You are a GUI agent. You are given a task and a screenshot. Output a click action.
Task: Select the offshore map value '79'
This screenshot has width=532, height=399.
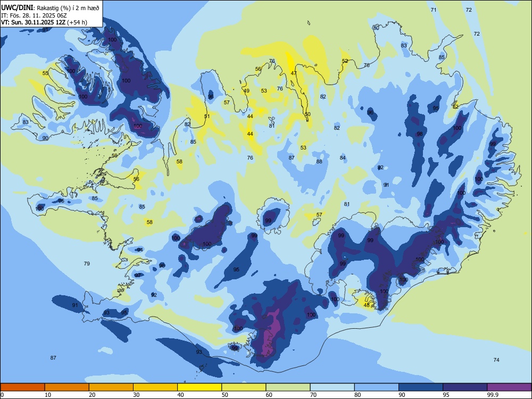point(87,263)
